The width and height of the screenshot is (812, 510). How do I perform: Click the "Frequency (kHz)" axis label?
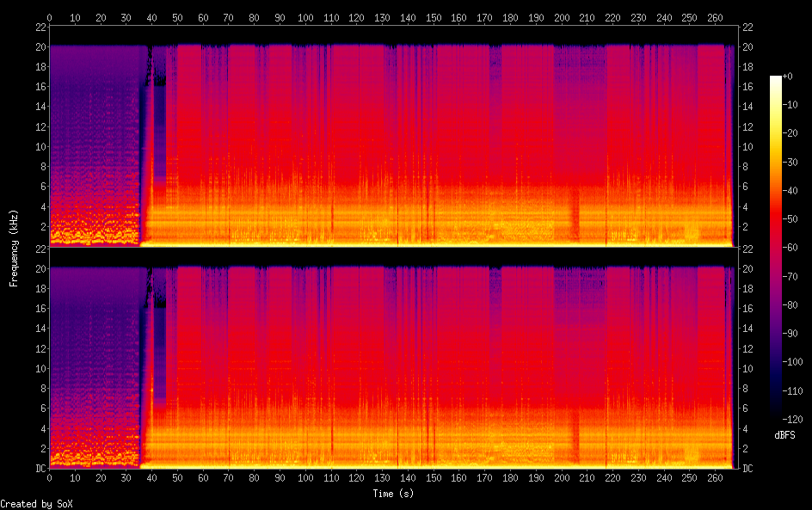14,248
